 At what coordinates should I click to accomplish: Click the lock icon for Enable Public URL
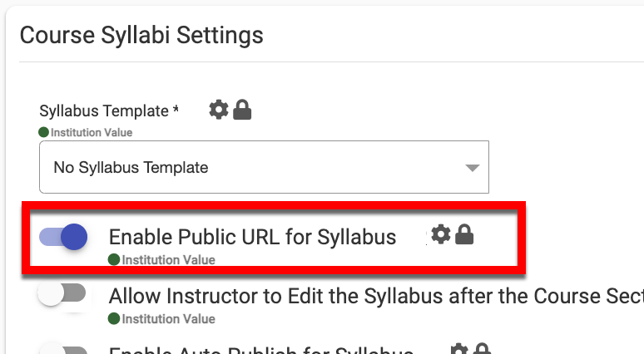[464, 235]
